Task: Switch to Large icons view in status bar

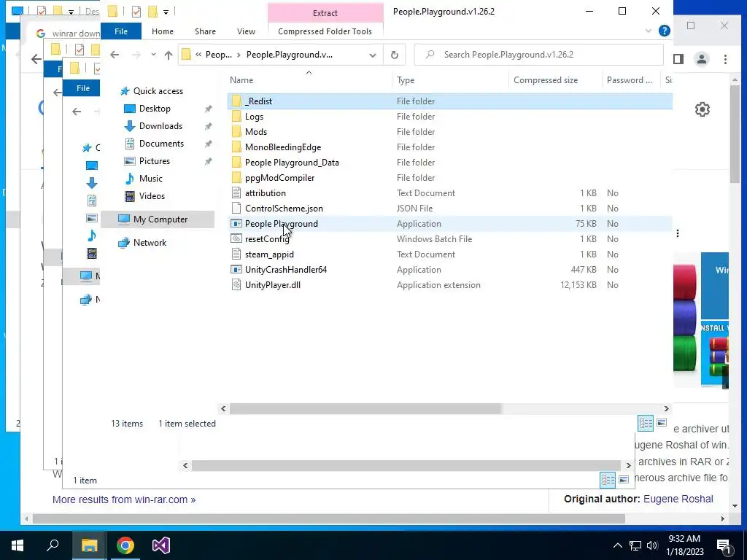Action: 662,423
